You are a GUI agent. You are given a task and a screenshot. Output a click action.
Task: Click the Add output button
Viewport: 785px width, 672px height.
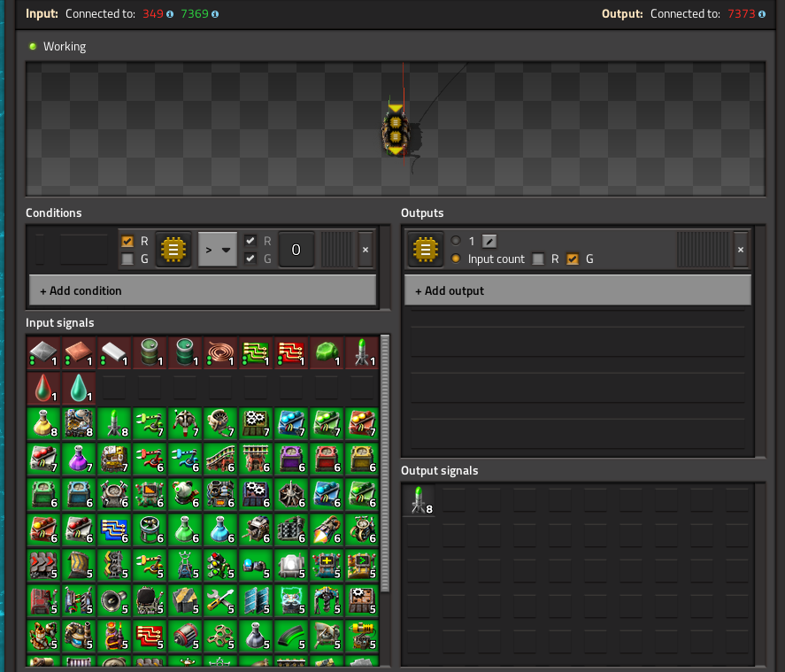tap(578, 290)
